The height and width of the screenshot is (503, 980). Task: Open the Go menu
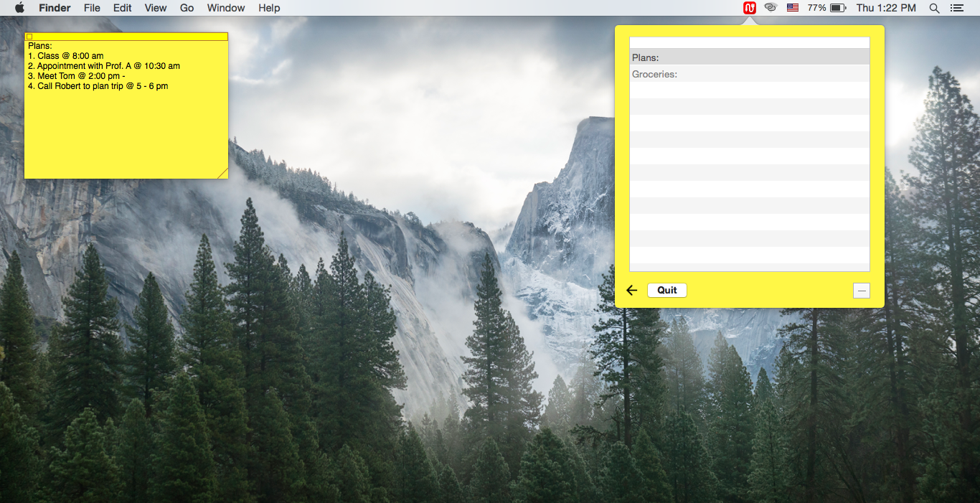pos(187,8)
